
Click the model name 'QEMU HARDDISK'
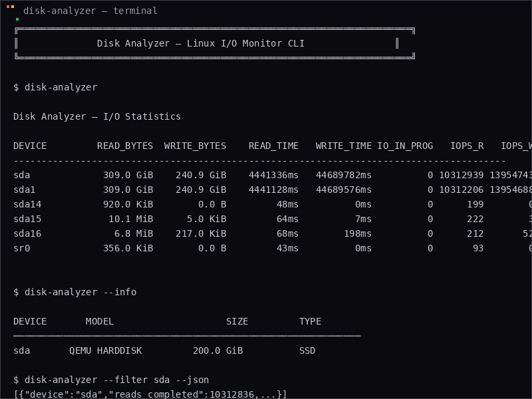(106, 351)
